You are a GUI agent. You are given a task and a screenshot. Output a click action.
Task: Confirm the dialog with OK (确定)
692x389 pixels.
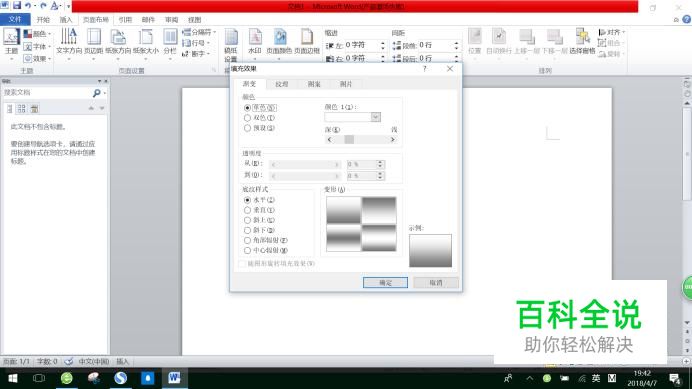pyautogui.click(x=385, y=283)
